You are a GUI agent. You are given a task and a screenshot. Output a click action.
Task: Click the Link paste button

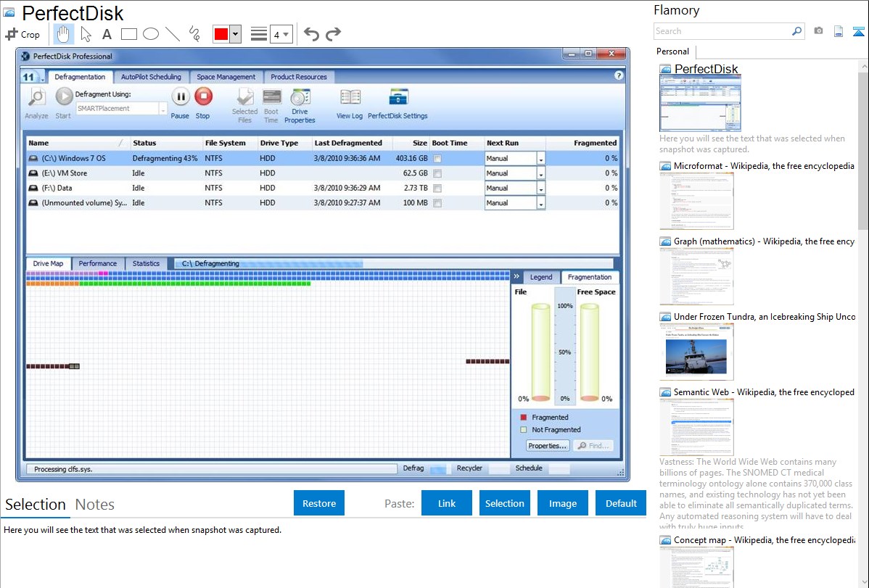click(447, 503)
